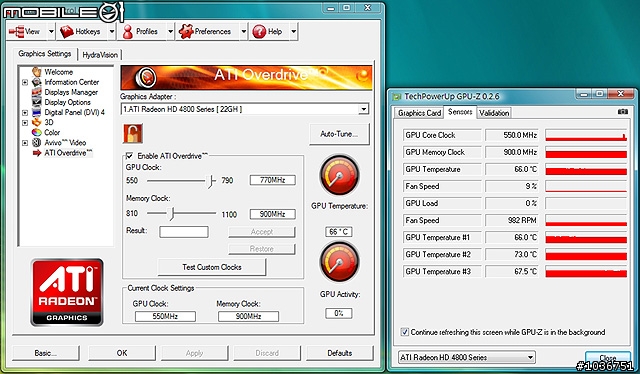Open the Preferences dropdown arrow

(x=243, y=31)
